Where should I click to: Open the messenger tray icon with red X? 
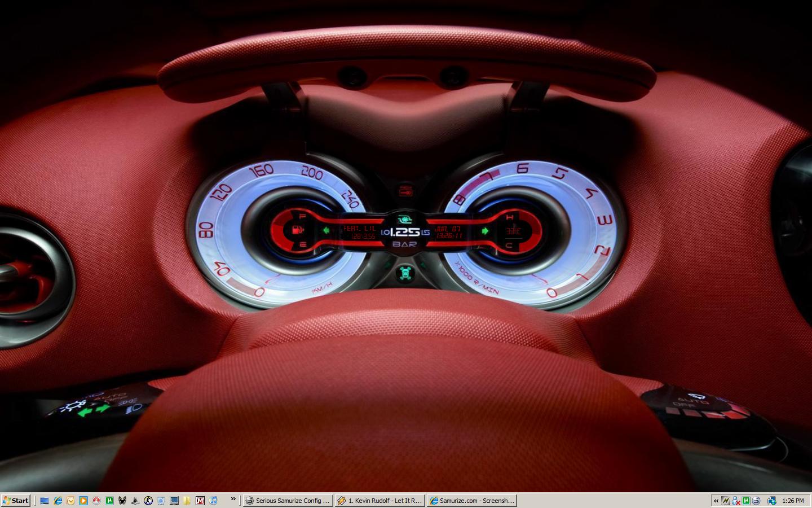click(736, 500)
